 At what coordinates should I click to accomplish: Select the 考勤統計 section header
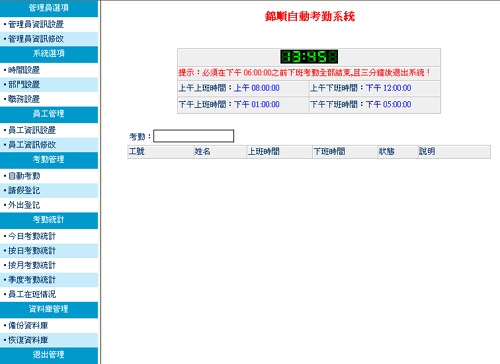click(x=49, y=220)
